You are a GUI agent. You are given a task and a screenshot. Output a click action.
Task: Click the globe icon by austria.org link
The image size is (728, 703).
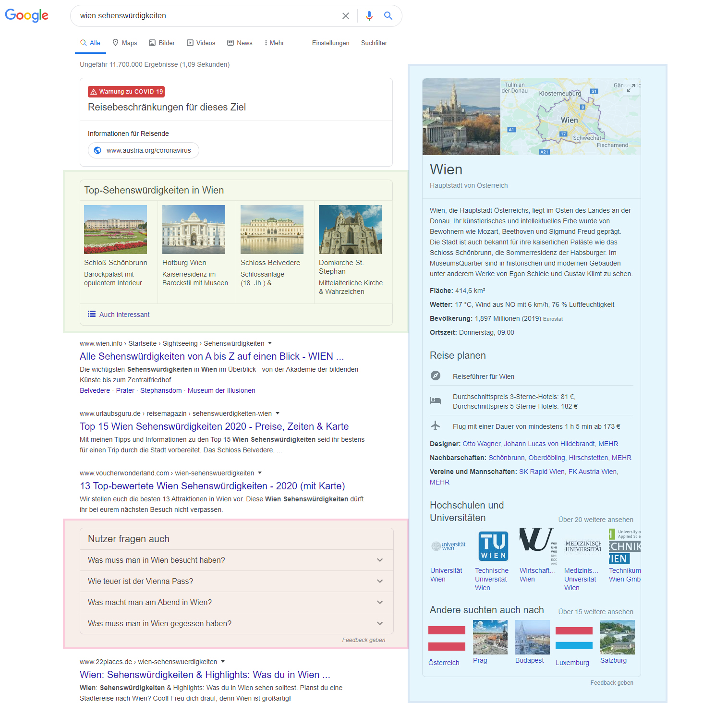[97, 150]
